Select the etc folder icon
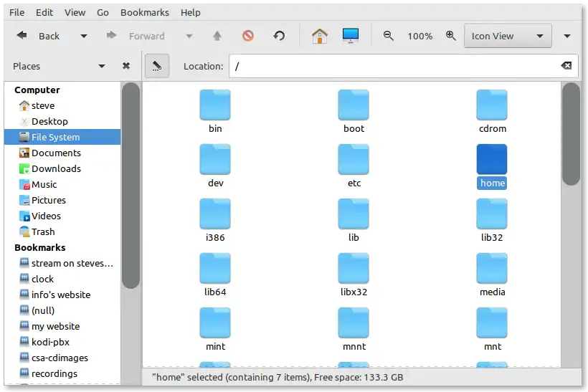Image resolution: width=588 pixels, height=392 pixels. (x=354, y=159)
